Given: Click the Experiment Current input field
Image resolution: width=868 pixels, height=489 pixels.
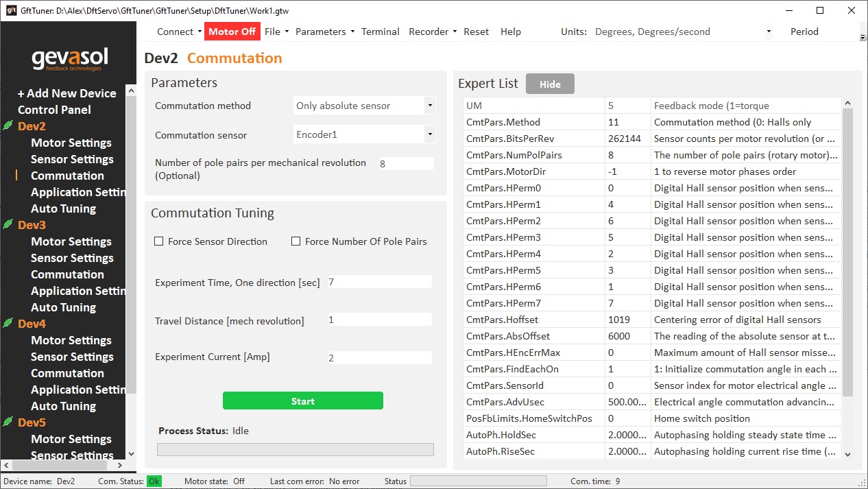Looking at the screenshot, I should tap(379, 357).
